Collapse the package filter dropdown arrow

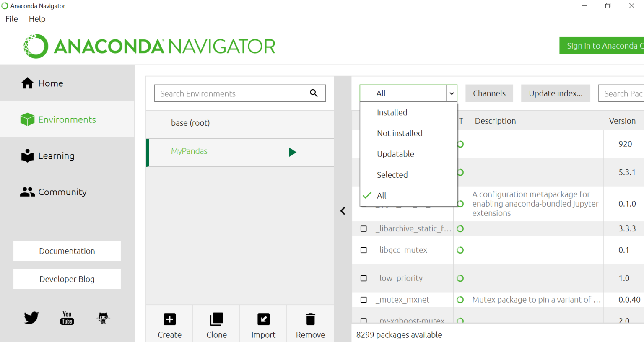[452, 93]
